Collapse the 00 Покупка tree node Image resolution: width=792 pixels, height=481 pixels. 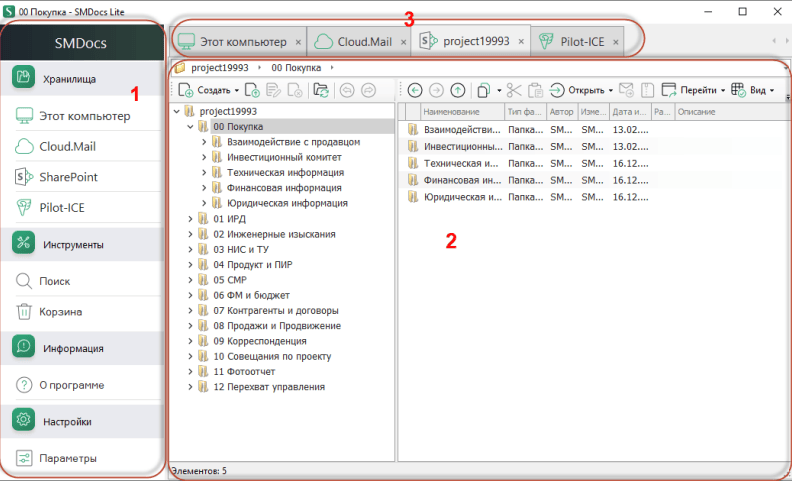click(x=190, y=127)
